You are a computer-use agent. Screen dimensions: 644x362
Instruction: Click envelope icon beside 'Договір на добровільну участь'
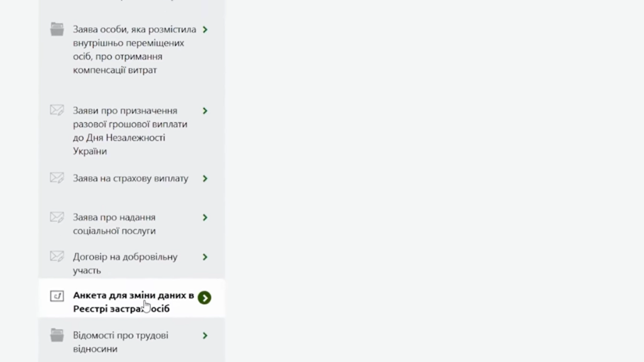coord(57,256)
